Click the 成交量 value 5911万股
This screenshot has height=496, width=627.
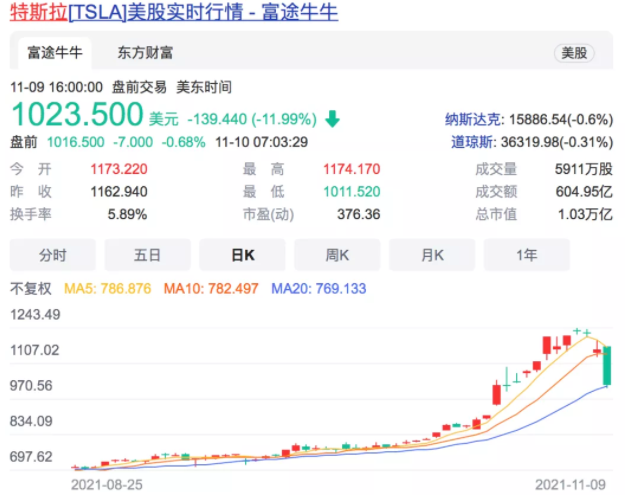[583, 169]
